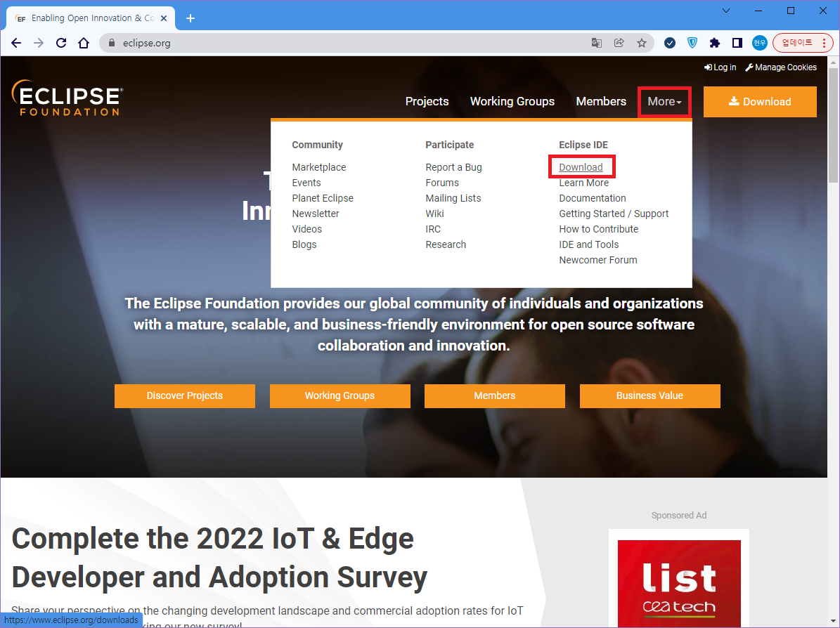
Task: Open the Working Groups nav item
Action: (512, 101)
